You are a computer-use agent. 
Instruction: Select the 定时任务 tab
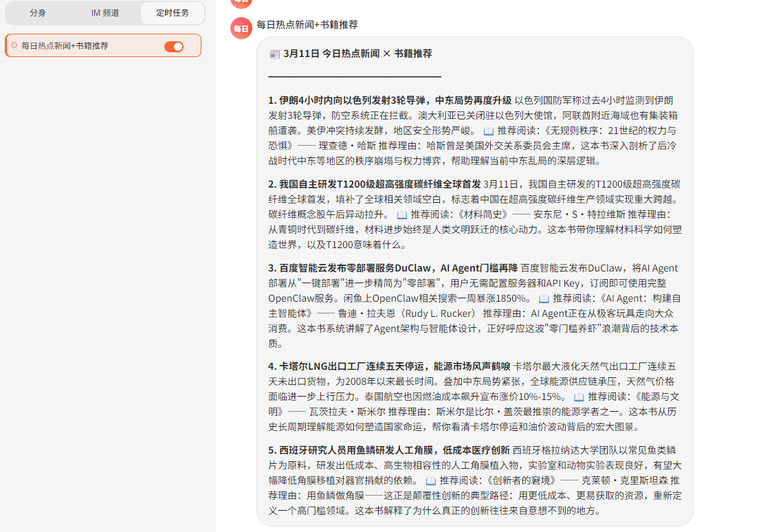(172, 13)
